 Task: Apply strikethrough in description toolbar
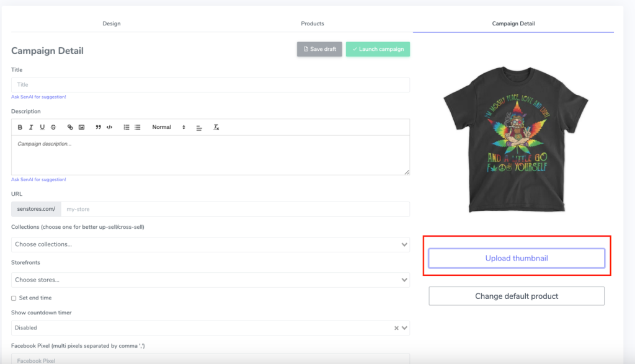pyautogui.click(x=53, y=127)
